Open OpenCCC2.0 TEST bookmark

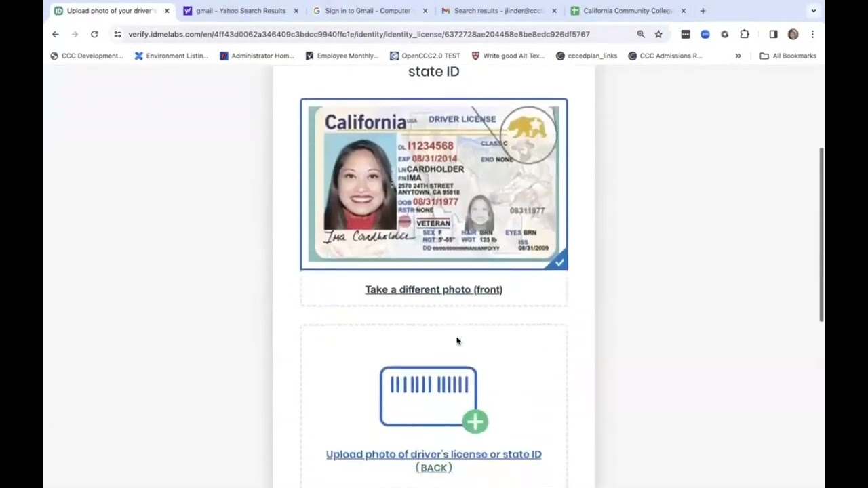pyautogui.click(x=425, y=56)
